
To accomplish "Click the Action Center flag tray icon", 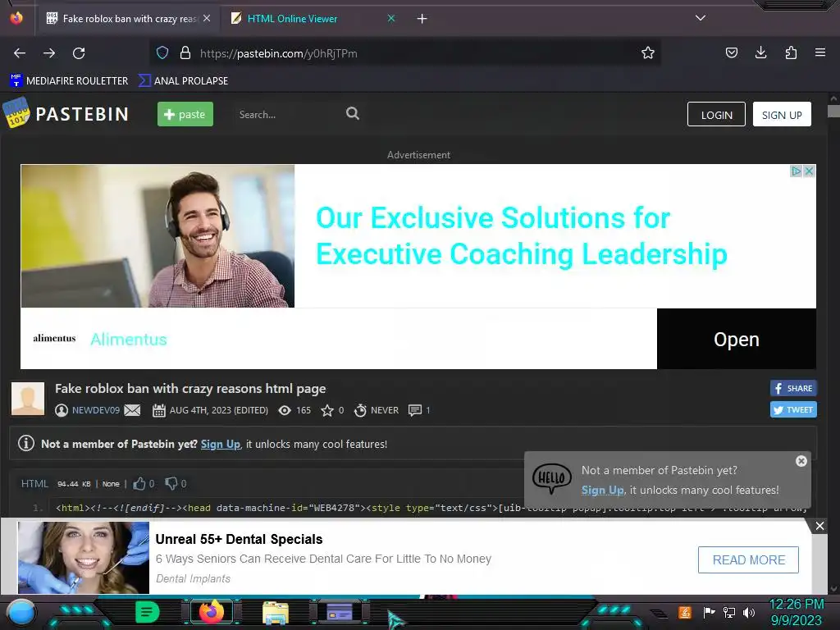I will pyautogui.click(x=710, y=612).
